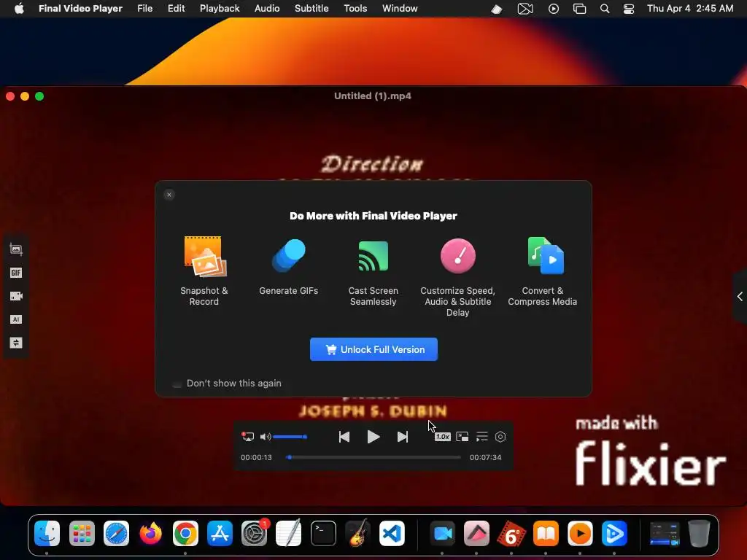747x560 pixels.
Task: Click the AirPlay cast icon in player controls
Action: 248,437
